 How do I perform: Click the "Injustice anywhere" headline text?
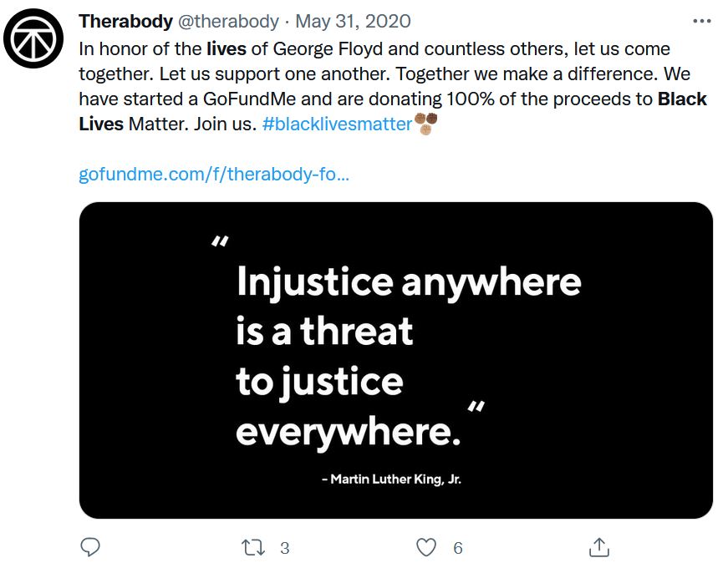pyautogui.click(x=409, y=281)
